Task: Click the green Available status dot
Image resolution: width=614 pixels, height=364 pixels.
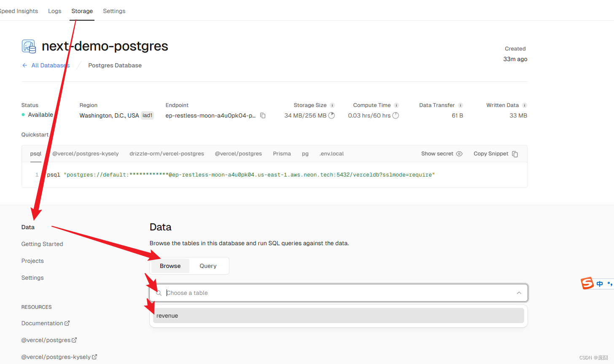Action: pos(23,115)
